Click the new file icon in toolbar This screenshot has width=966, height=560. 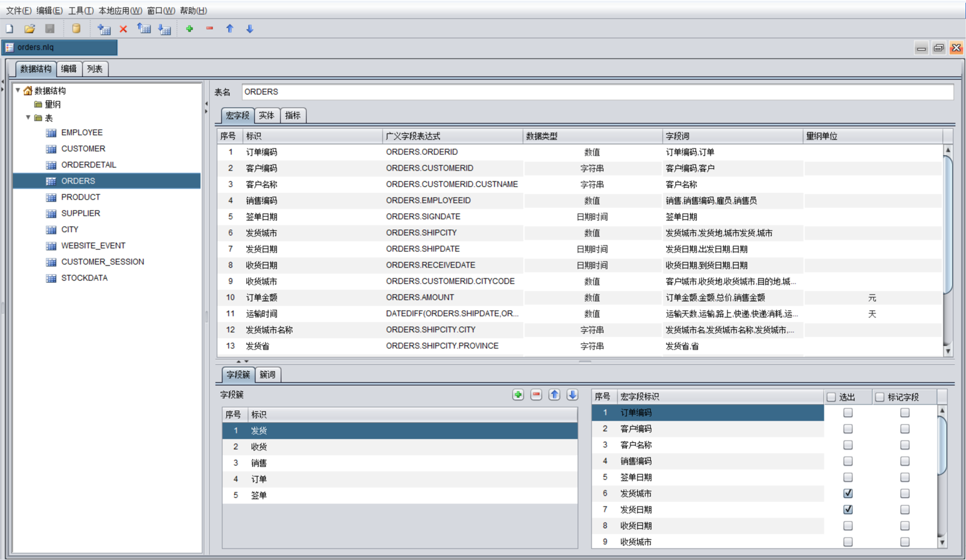pos(10,29)
